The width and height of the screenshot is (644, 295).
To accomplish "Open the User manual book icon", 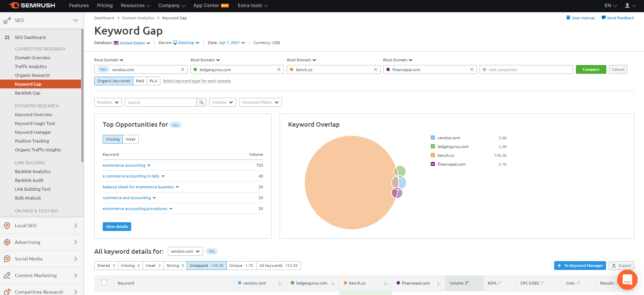I will 568,18.
